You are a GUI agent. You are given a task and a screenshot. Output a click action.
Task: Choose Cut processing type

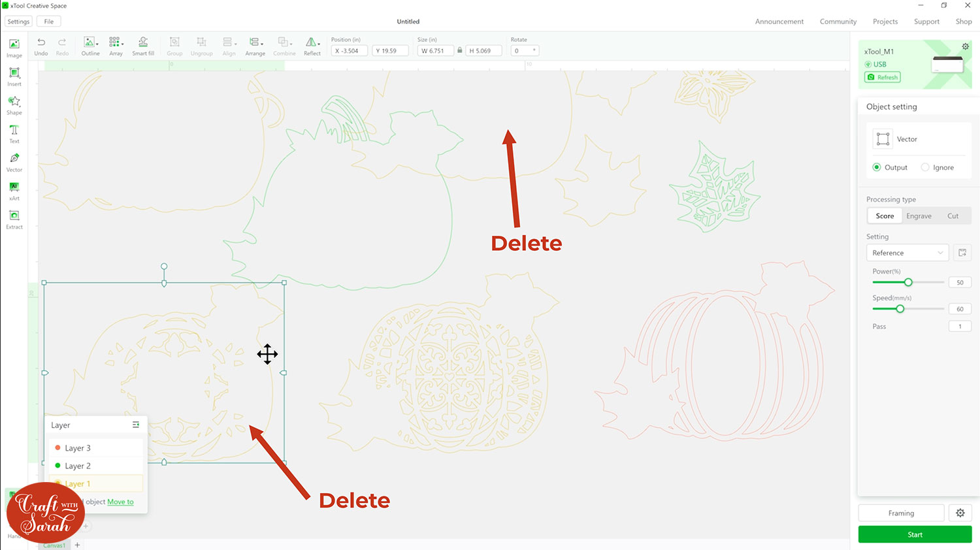[953, 216]
